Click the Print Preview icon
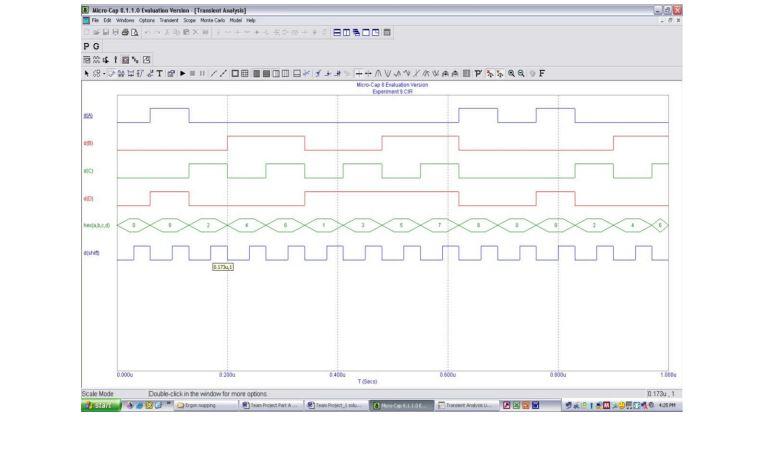 pyautogui.click(x=135, y=32)
